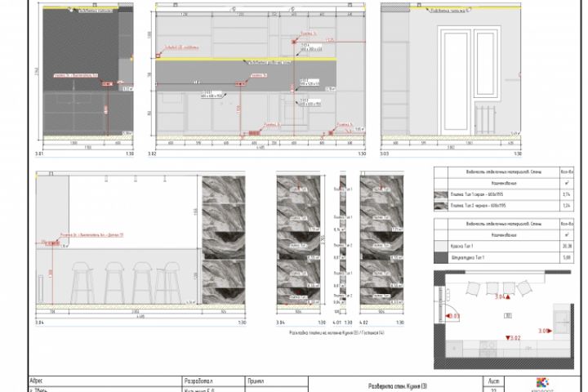Click the light grey Краска swatch in legend
Image resolution: width=588 pixels, height=392 pixels.
[x=441, y=246]
